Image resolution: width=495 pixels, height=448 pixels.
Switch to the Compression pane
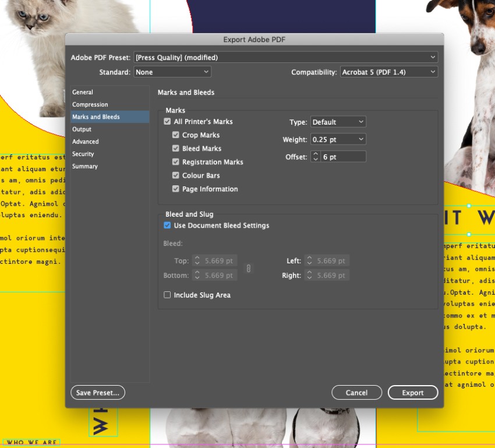point(110,104)
